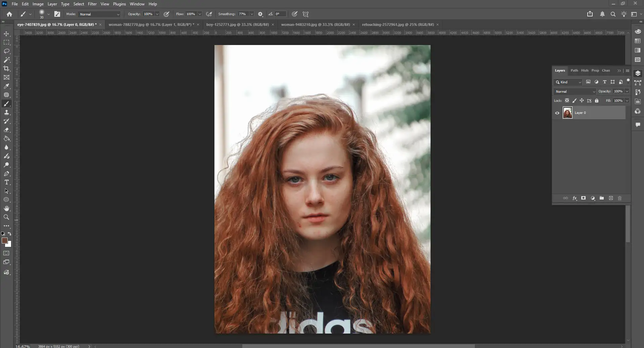Image resolution: width=644 pixels, height=348 pixels.
Task: Switch to the boy-1252771.jpg document tab
Action: pos(237,25)
